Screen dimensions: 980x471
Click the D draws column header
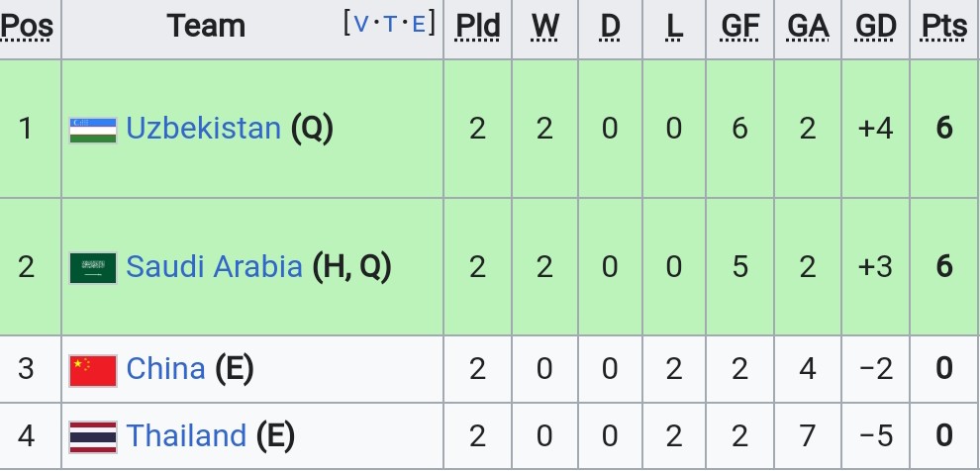coord(610,26)
